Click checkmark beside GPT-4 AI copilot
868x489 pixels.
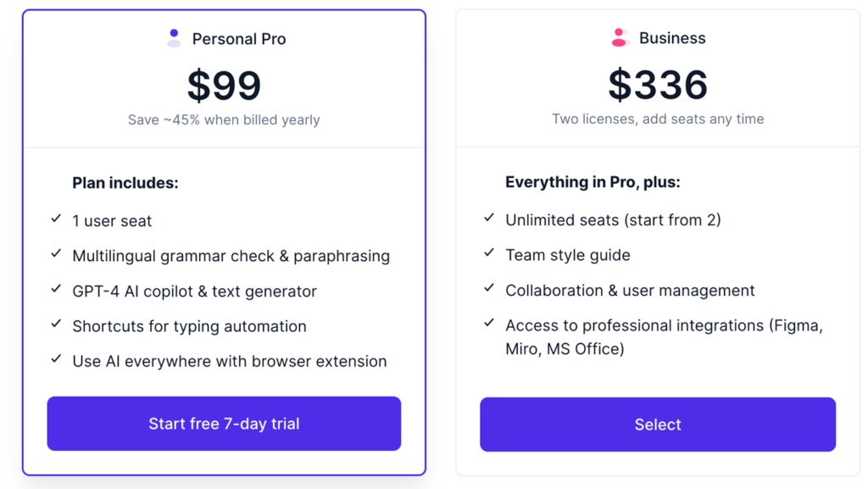coord(56,289)
